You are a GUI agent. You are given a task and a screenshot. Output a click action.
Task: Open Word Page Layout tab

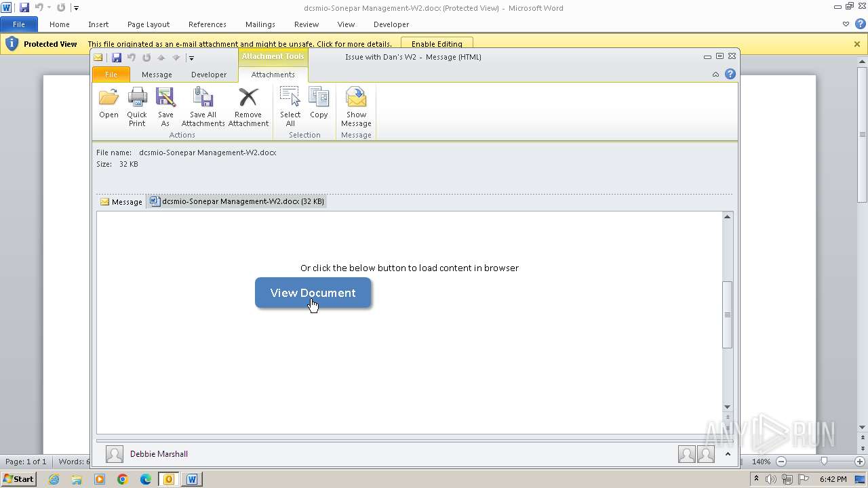149,24
